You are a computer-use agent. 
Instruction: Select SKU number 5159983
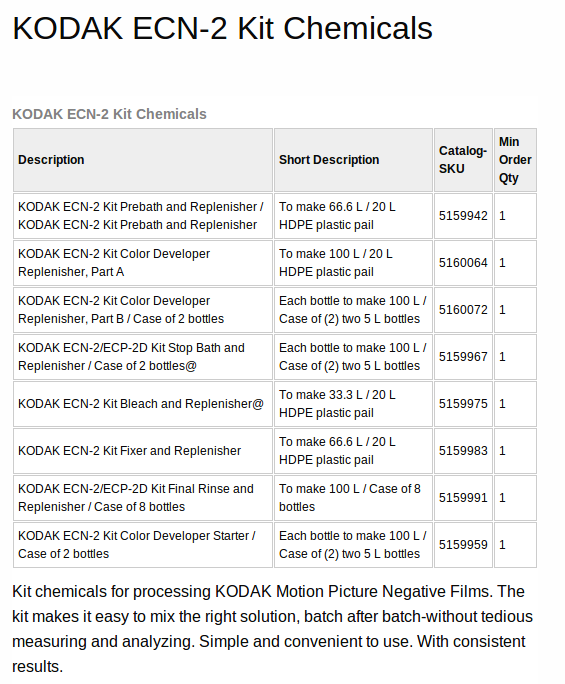tap(463, 451)
